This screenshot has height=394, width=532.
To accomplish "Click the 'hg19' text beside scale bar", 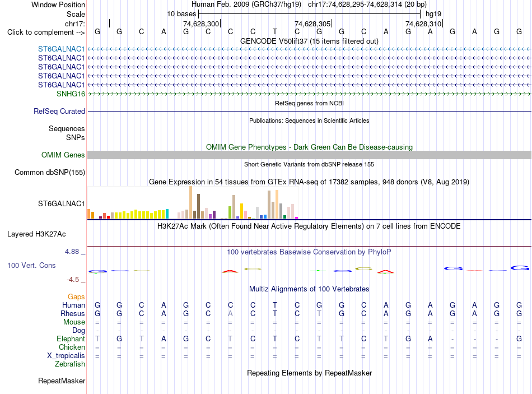I will (433, 14).
